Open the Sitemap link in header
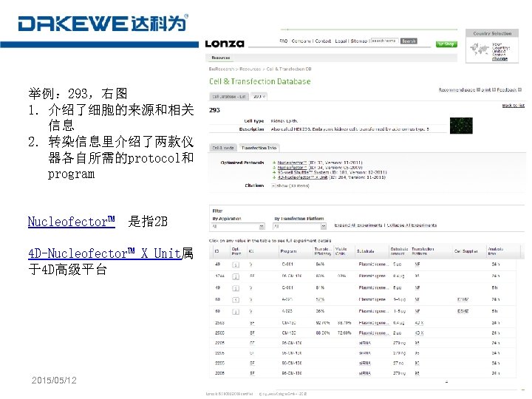 (359, 41)
